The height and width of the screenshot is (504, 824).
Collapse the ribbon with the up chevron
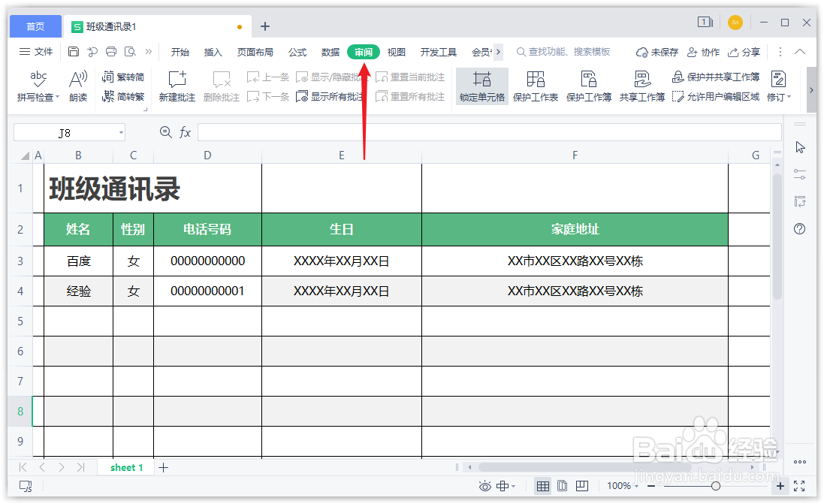click(x=800, y=52)
